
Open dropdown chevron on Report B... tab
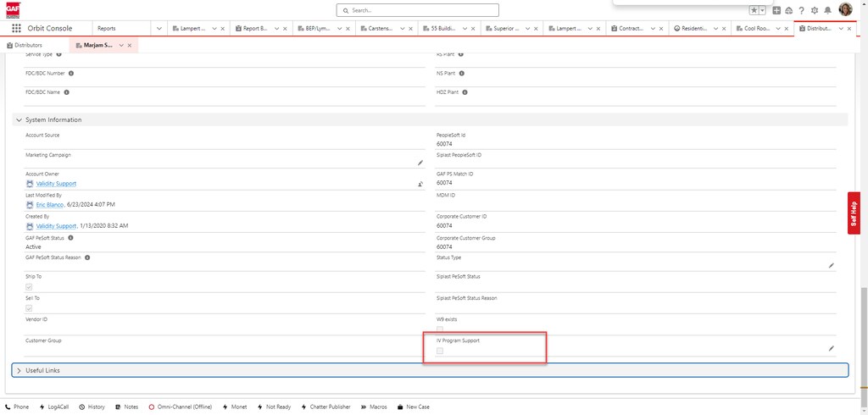tap(277, 28)
